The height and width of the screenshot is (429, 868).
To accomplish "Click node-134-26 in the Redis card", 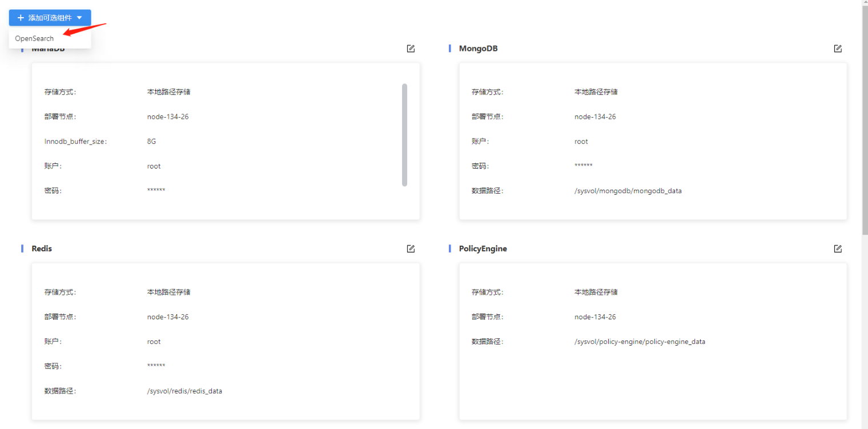I will click(168, 317).
